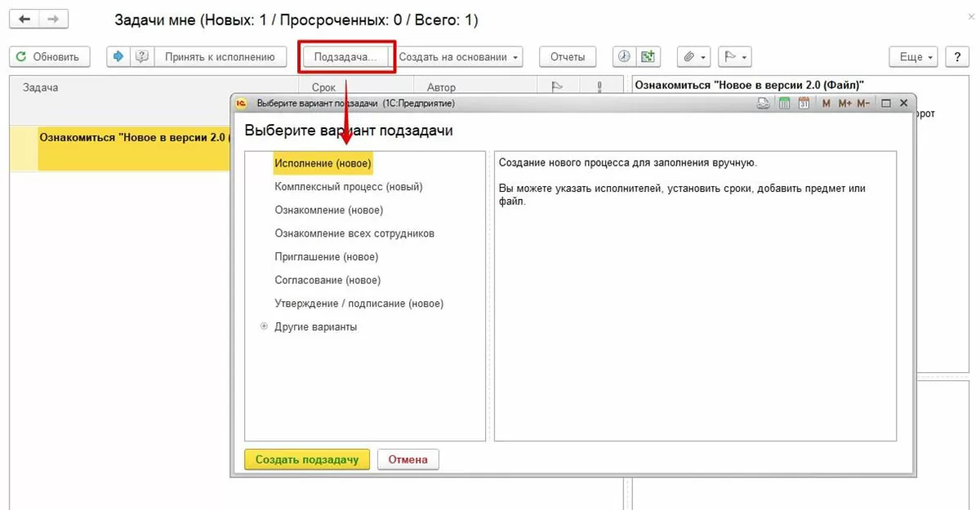Select the highlighted 'Ознакомиться' task row
The width and height of the screenshot is (980, 510).
point(121,148)
